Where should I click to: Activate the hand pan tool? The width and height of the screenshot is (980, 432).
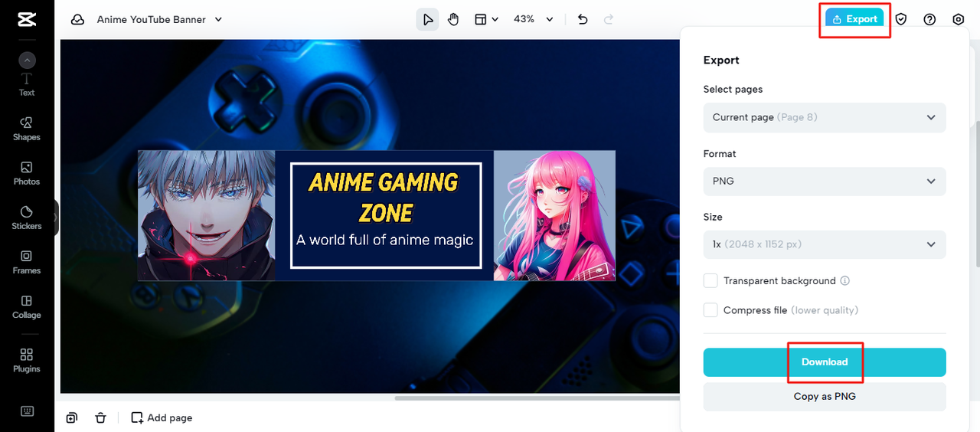click(453, 19)
